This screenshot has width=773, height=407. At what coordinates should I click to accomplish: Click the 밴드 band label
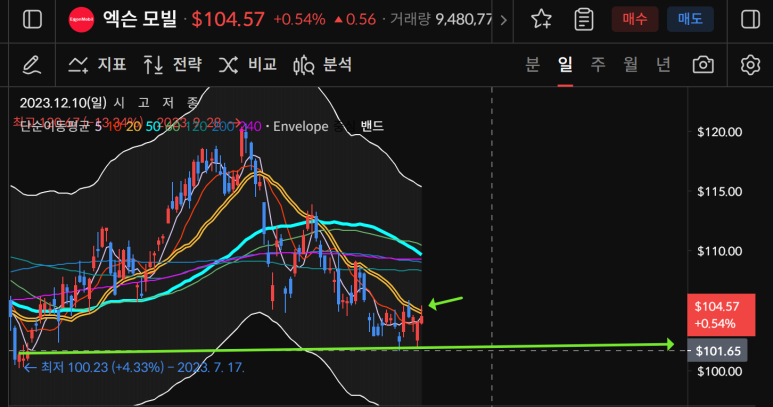click(372, 126)
